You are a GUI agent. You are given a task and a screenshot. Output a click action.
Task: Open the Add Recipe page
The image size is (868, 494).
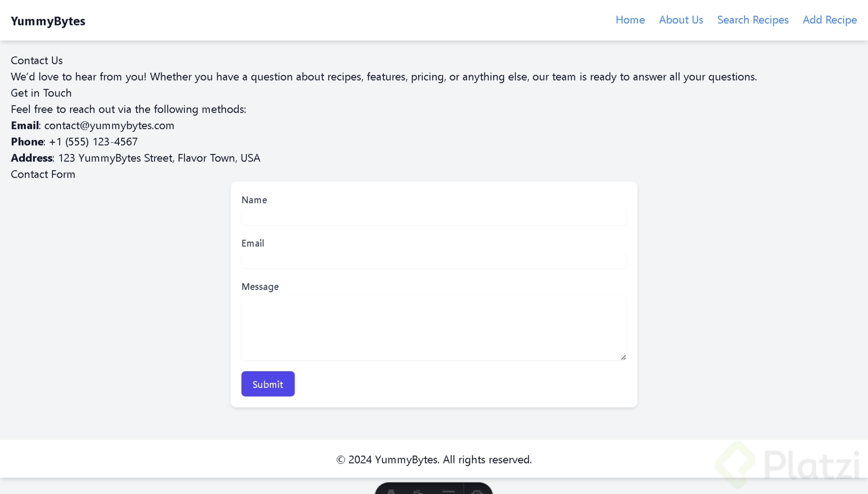(x=829, y=20)
